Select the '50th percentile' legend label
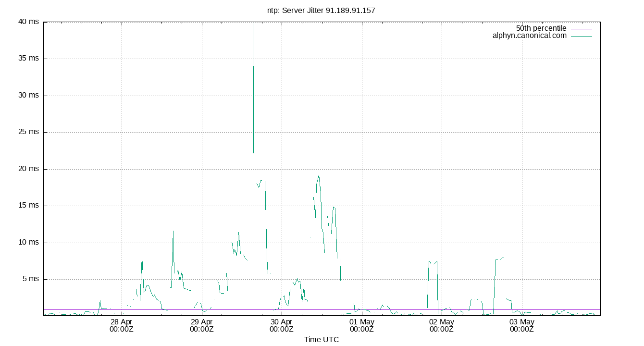644x346 pixels. pos(541,28)
